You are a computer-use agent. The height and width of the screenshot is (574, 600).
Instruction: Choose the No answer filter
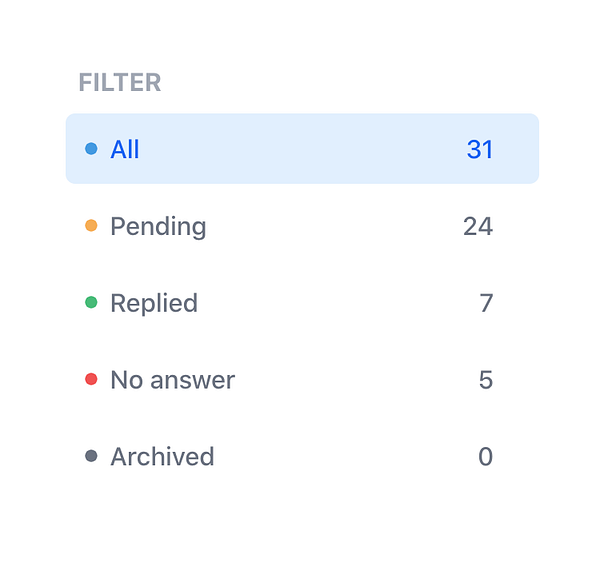[x=172, y=380]
